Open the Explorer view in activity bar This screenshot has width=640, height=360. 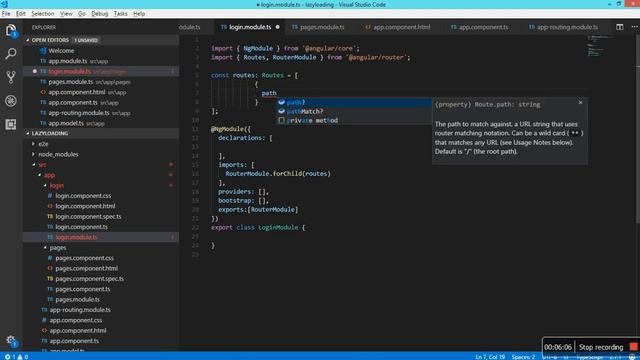tap(11, 30)
